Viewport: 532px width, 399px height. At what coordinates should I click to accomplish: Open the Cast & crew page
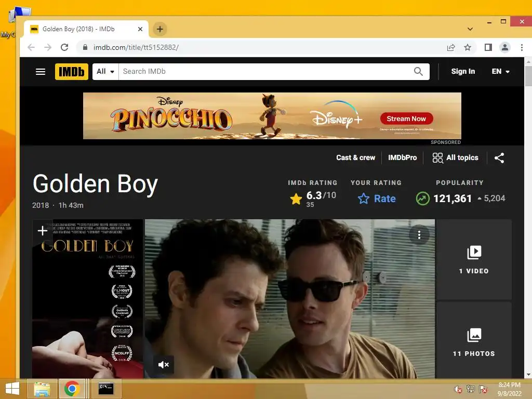point(355,158)
